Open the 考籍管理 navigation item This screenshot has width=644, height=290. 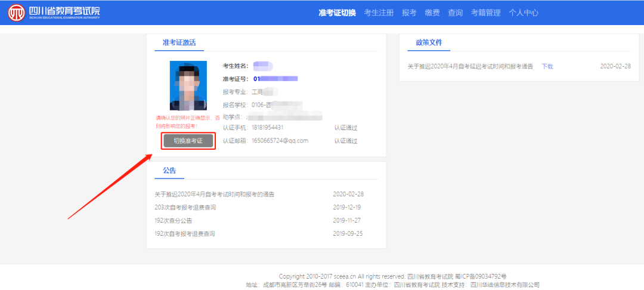(485, 13)
